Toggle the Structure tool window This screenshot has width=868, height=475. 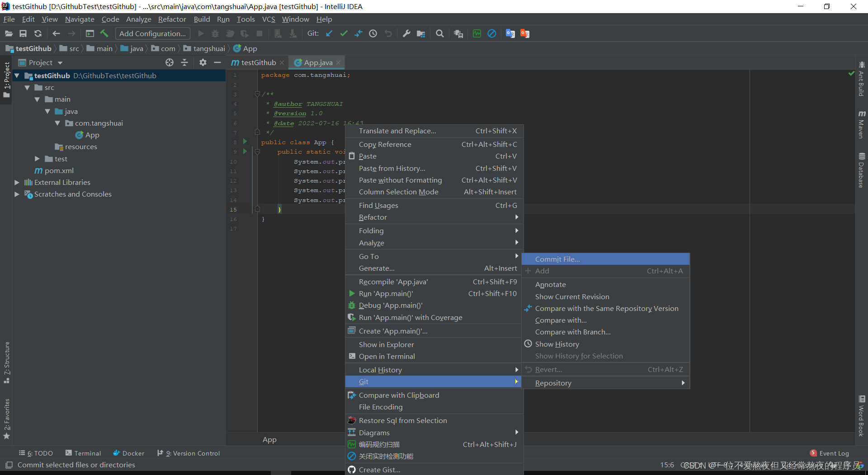pyautogui.click(x=6, y=362)
